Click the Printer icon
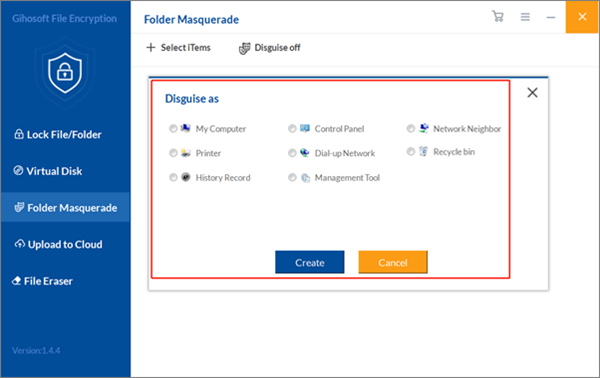The image size is (600, 378). 186,153
